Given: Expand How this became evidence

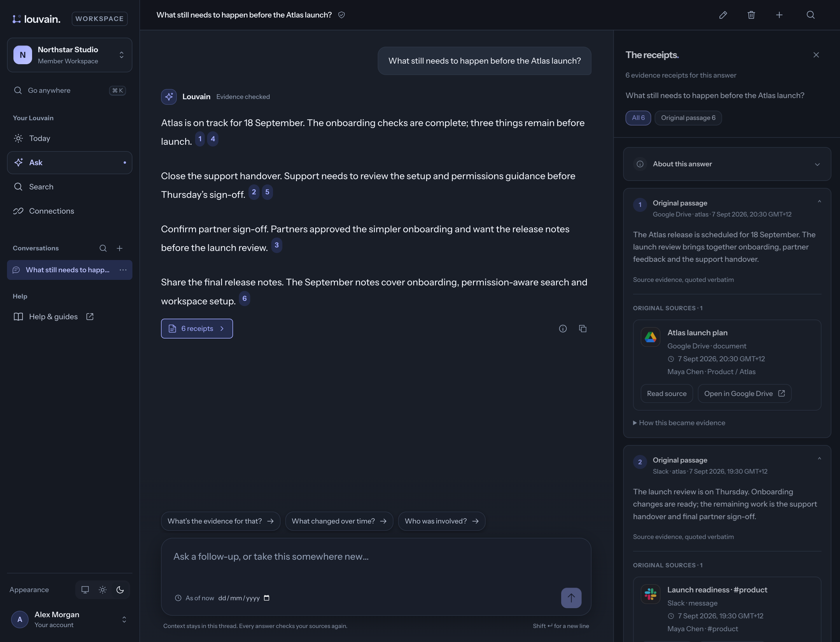Looking at the screenshot, I should point(679,423).
